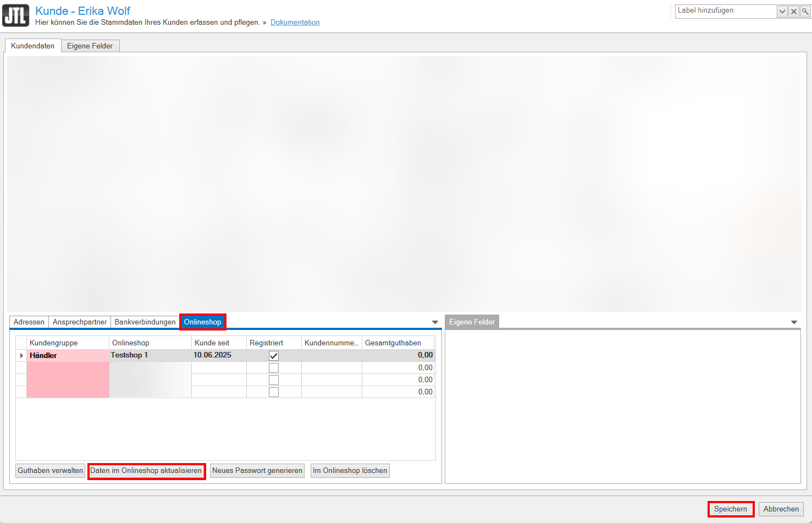The height and width of the screenshot is (523, 812).
Task: Switch to top Eigene Felder tab beside Kundendaten
Action: point(90,46)
